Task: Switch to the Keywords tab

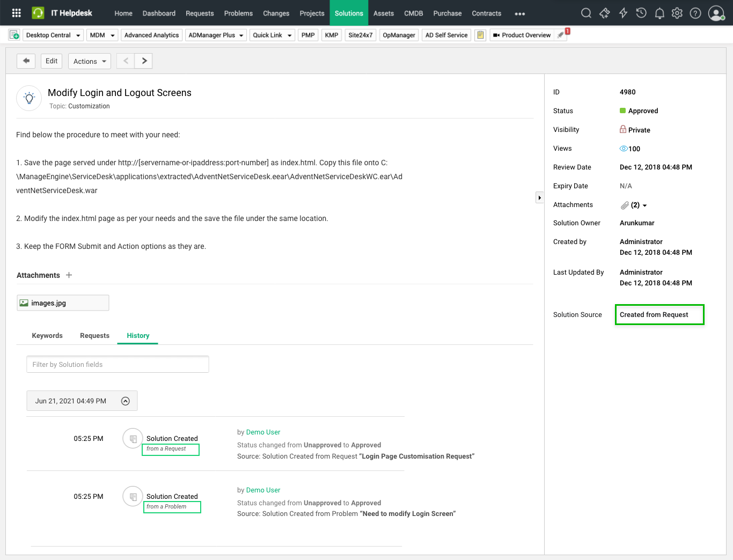Action: pos(47,336)
